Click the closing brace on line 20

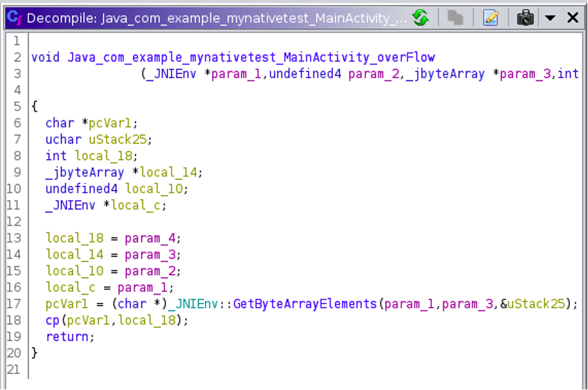click(x=35, y=353)
